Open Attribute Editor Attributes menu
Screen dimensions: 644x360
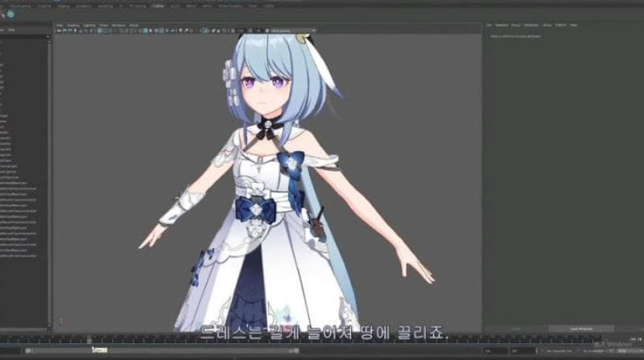531,25
